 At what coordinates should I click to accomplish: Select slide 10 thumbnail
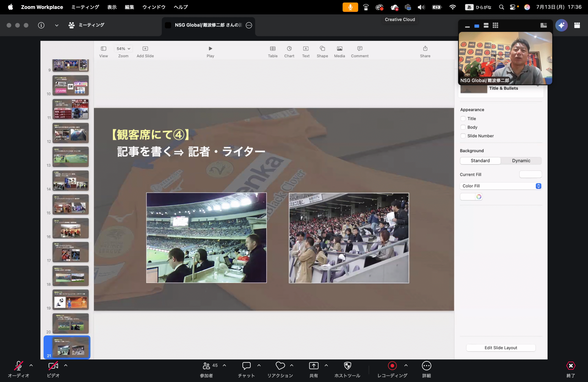click(71, 85)
